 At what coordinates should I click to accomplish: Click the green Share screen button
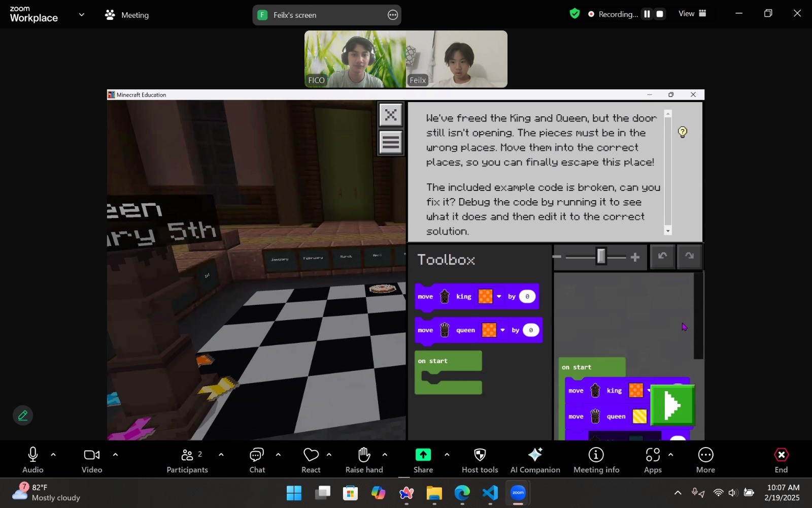(423, 460)
